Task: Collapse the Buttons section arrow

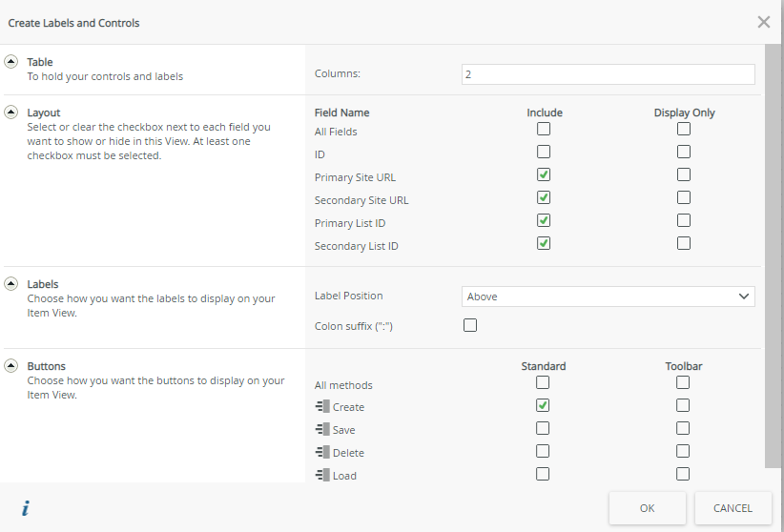Action: tap(11, 365)
